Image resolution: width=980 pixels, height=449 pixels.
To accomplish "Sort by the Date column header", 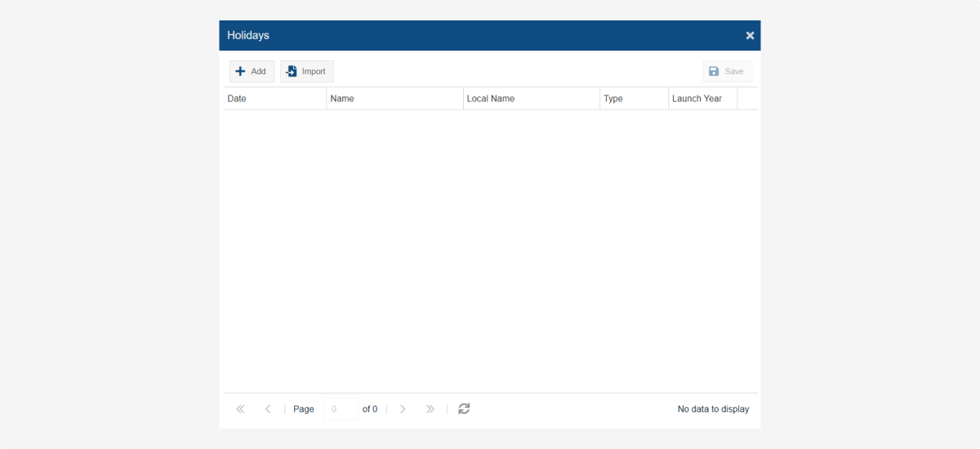I will pyautogui.click(x=274, y=99).
